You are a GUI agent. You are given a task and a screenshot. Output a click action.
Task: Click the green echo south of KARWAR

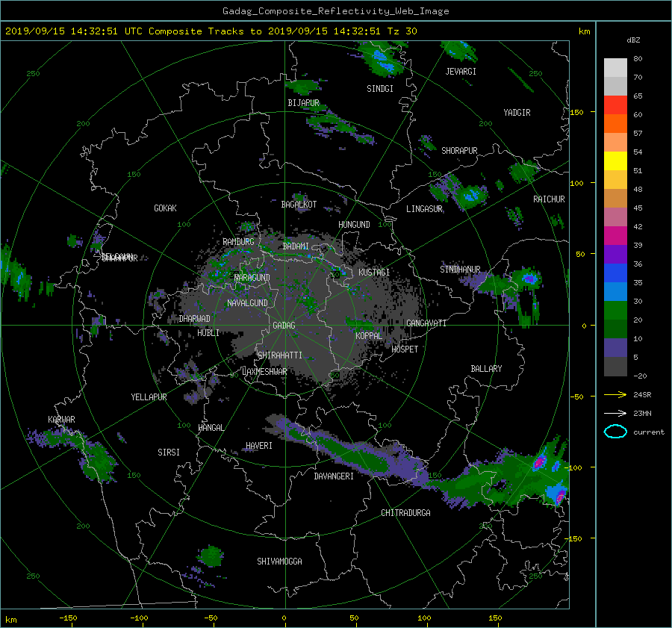97,461
